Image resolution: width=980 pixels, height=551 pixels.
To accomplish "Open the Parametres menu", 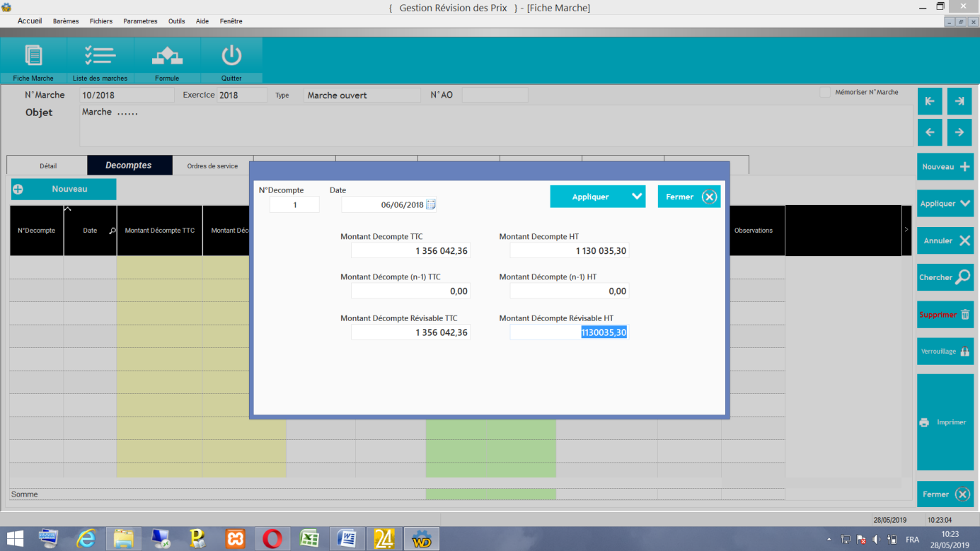I will [140, 21].
